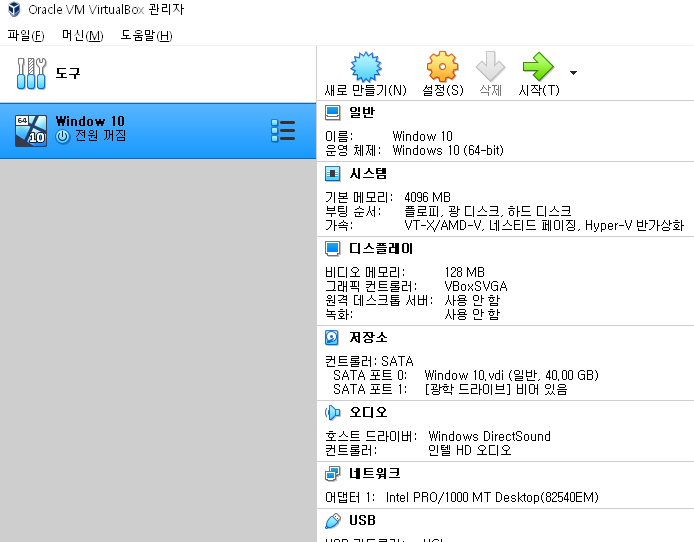Open the 오디오 section header link
The height and width of the screenshot is (542, 694).
pyautogui.click(x=368, y=413)
